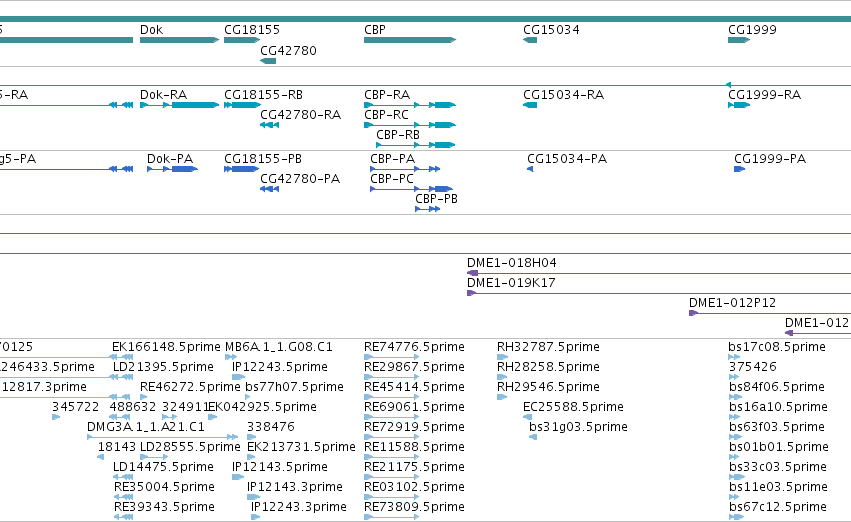The width and height of the screenshot is (851, 522).
Task: Select RE21175.5prime EST label
Action: point(414,467)
